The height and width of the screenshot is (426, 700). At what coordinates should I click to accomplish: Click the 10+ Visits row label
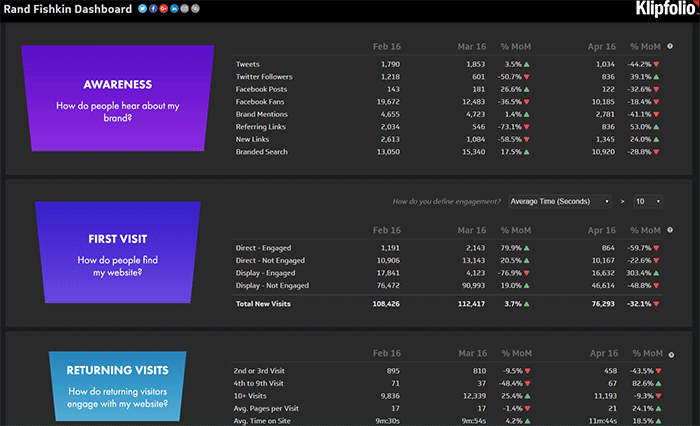[x=252, y=395]
